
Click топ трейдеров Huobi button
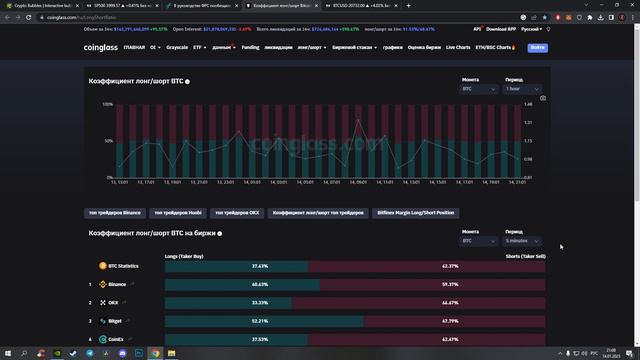click(x=178, y=213)
